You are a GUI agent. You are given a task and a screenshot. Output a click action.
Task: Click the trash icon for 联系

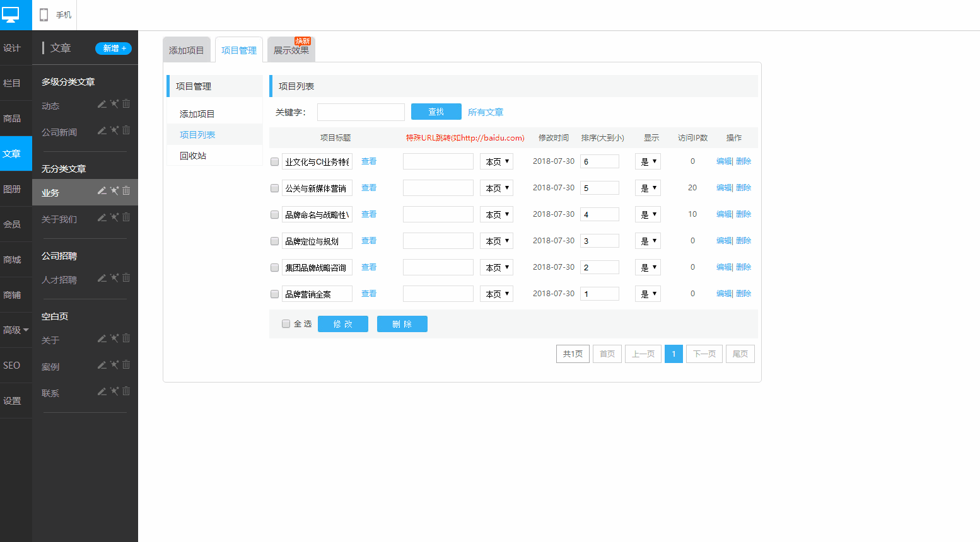(126, 391)
